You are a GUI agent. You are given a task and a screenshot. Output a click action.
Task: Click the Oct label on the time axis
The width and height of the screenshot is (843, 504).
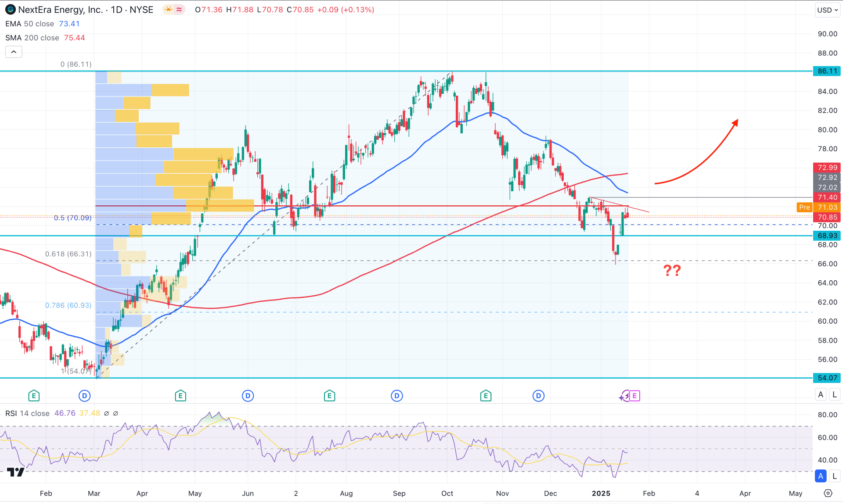tap(447, 493)
